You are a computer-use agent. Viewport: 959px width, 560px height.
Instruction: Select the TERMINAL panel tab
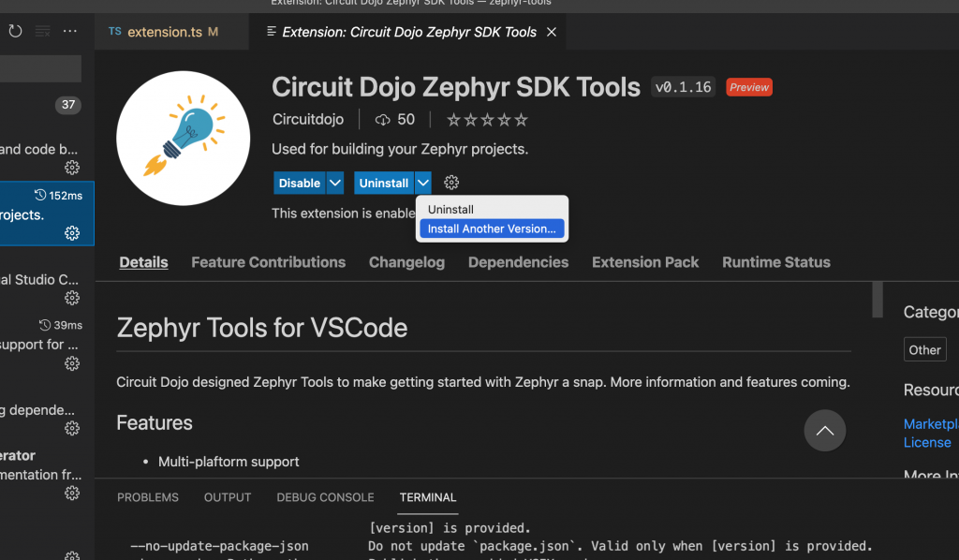(428, 497)
